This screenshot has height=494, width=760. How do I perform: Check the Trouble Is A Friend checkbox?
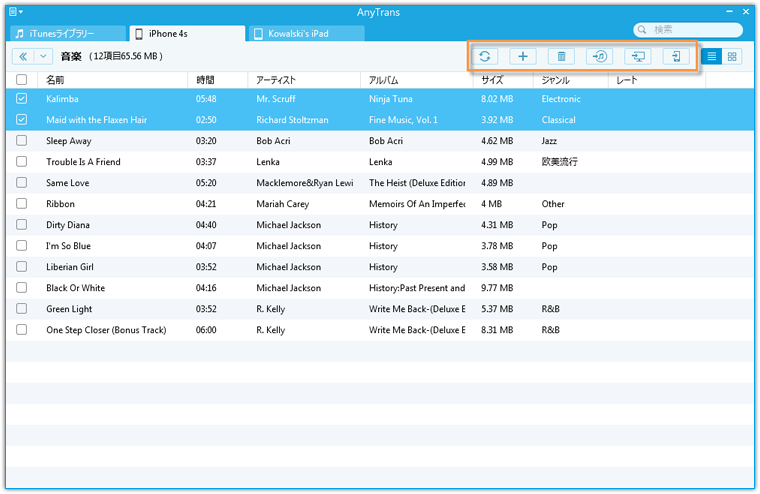tap(21, 161)
